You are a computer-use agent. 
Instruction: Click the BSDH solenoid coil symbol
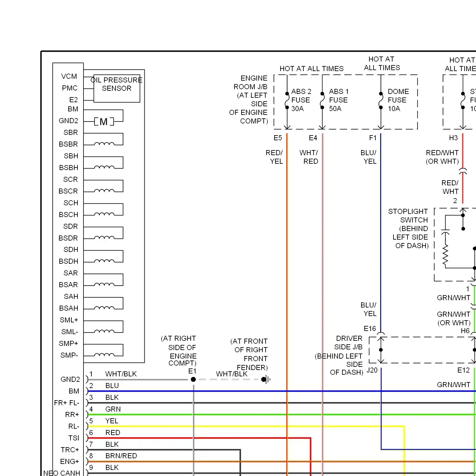pyautogui.click(x=104, y=261)
